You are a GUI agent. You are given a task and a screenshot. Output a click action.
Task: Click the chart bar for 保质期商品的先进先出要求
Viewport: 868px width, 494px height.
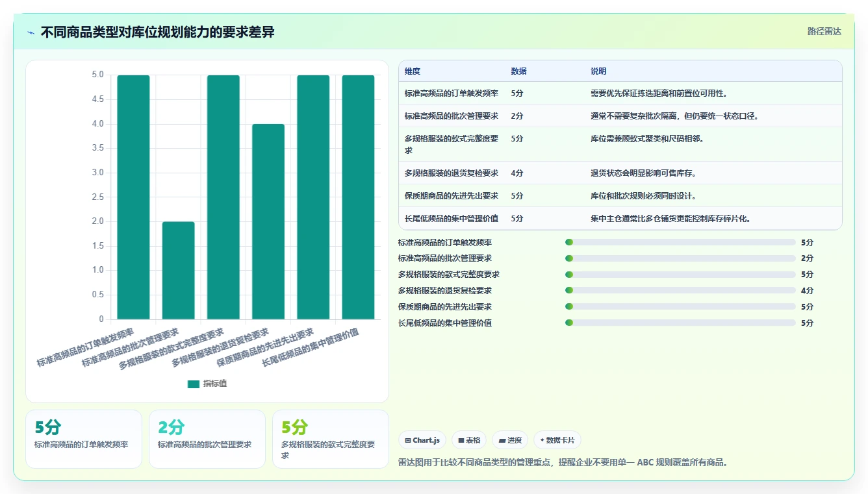point(313,197)
